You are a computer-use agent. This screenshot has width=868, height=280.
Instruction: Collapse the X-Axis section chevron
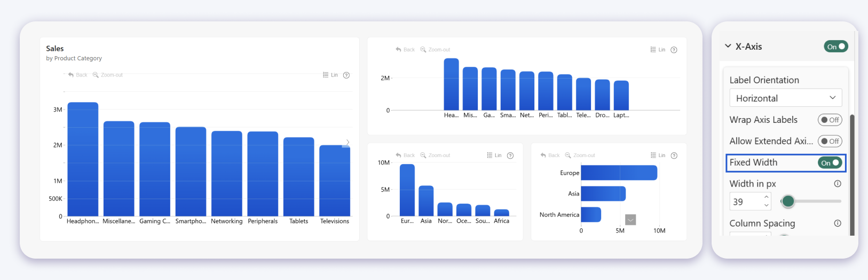point(728,46)
